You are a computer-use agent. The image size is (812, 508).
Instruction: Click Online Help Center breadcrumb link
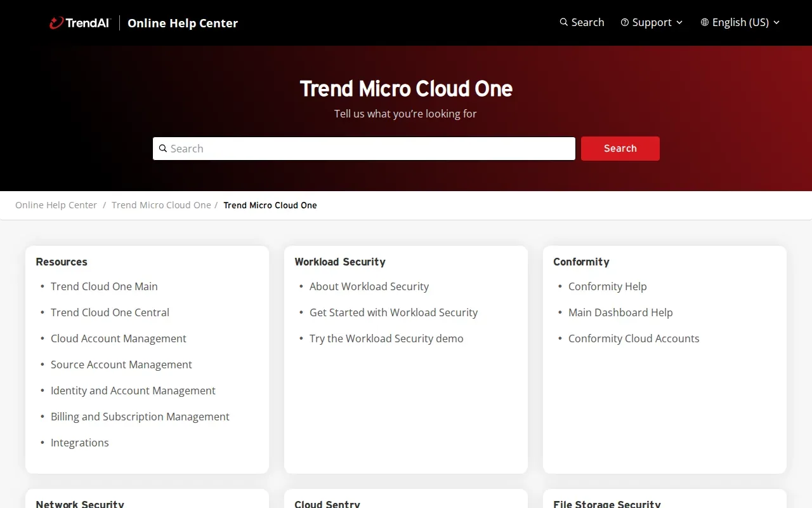56,205
